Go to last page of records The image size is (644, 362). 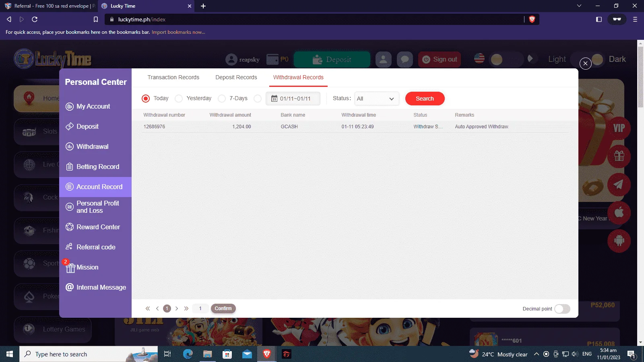(x=186, y=309)
